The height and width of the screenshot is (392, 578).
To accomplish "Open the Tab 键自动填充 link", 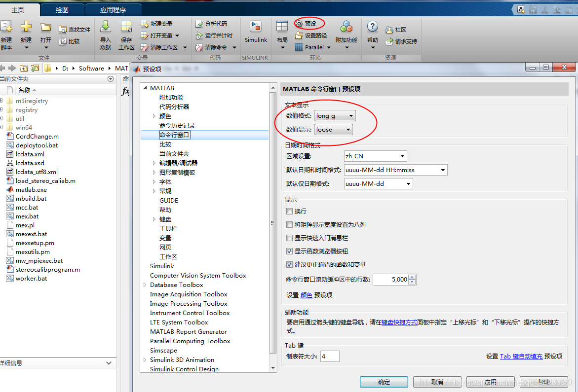I will click(521, 356).
